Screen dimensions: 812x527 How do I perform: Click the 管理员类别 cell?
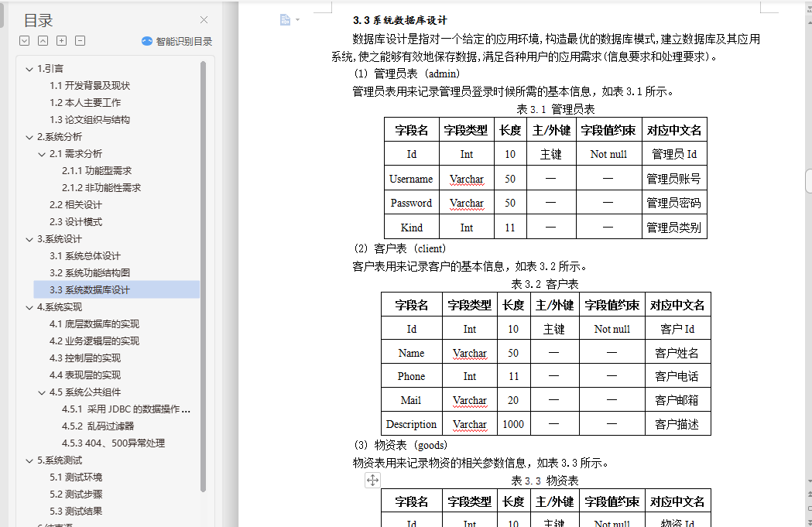[x=673, y=228]
